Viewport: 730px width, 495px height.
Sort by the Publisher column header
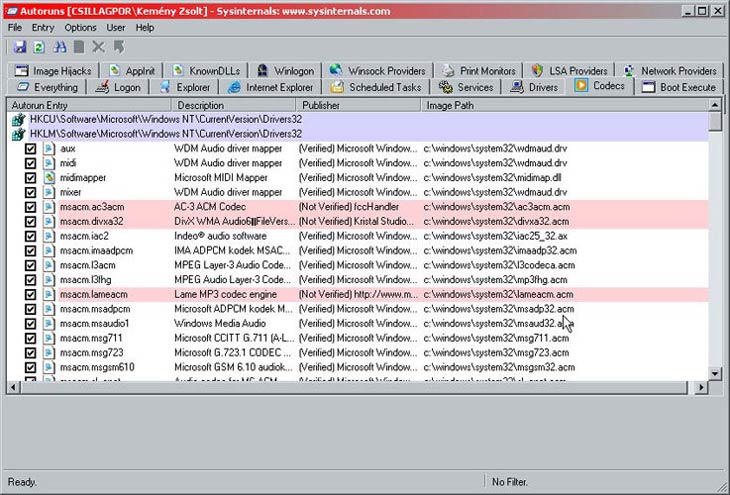(358, 105)
